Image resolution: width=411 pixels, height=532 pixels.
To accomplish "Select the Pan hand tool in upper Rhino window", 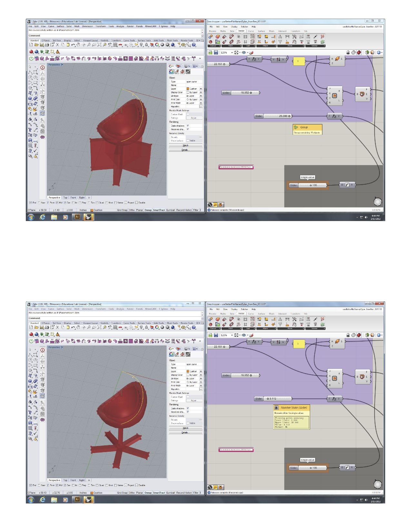I will [78, 45].
